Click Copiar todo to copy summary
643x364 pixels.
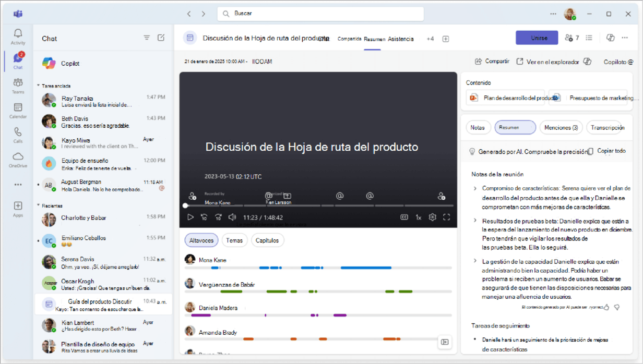pyautogui.click(x=607, y=151)
